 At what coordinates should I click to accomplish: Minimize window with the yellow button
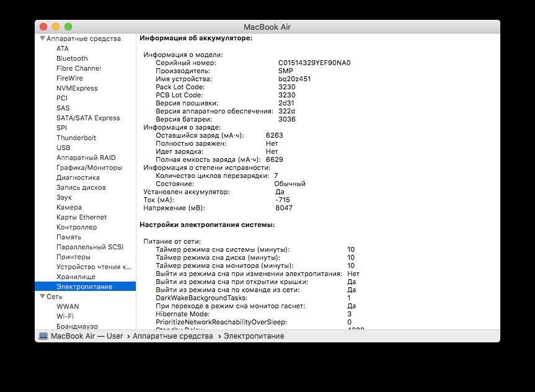[56, 27]
